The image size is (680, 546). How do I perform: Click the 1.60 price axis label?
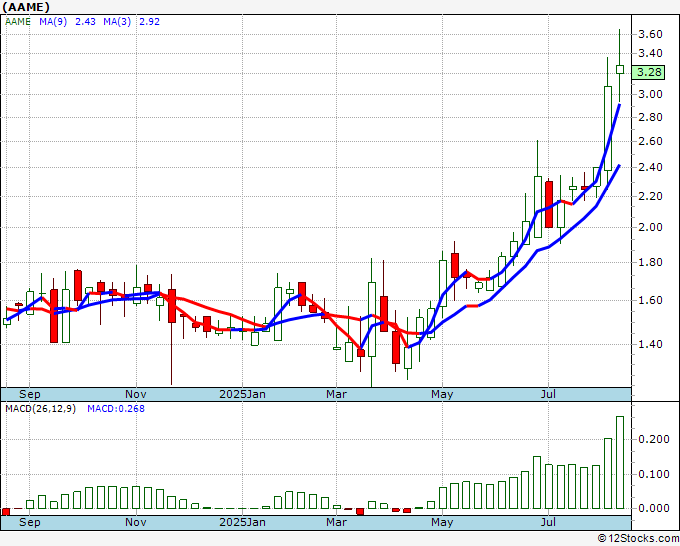tap(650, 301)
